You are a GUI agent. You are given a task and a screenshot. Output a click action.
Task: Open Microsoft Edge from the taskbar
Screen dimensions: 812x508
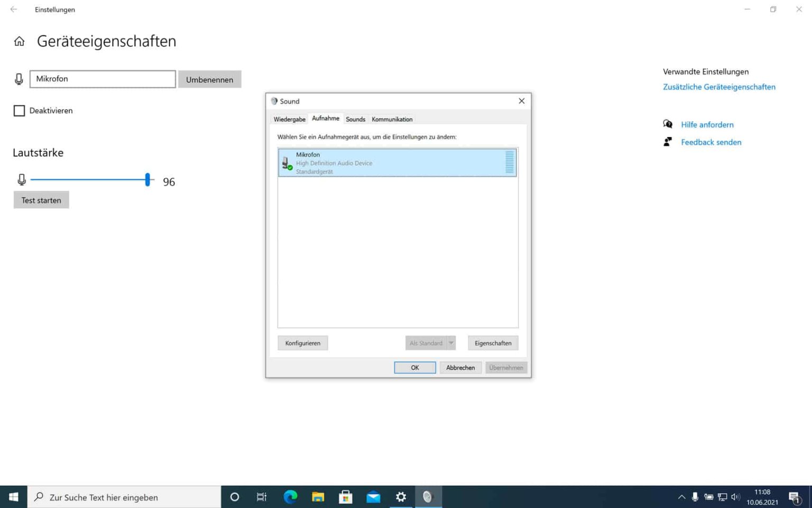290,497
